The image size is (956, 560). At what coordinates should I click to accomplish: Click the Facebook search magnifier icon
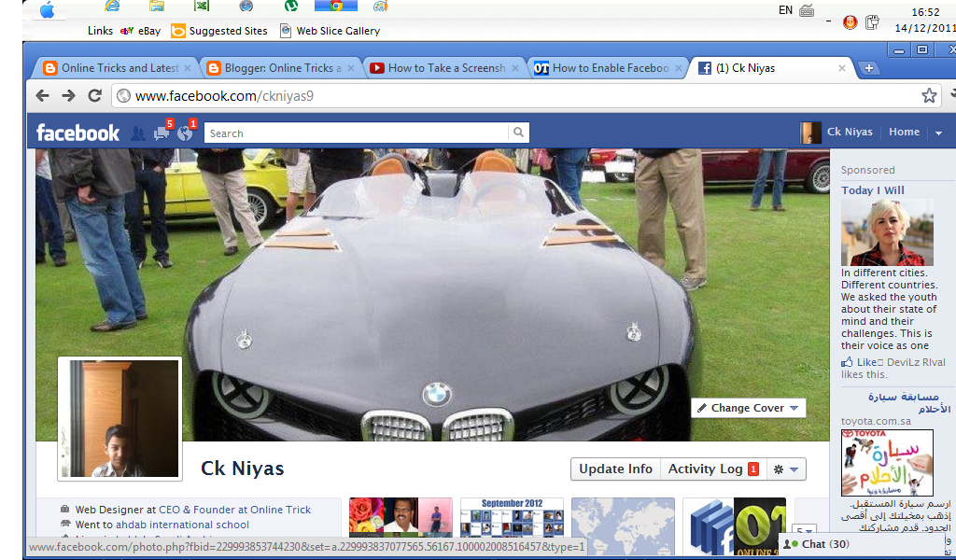[x=518, y=132]
